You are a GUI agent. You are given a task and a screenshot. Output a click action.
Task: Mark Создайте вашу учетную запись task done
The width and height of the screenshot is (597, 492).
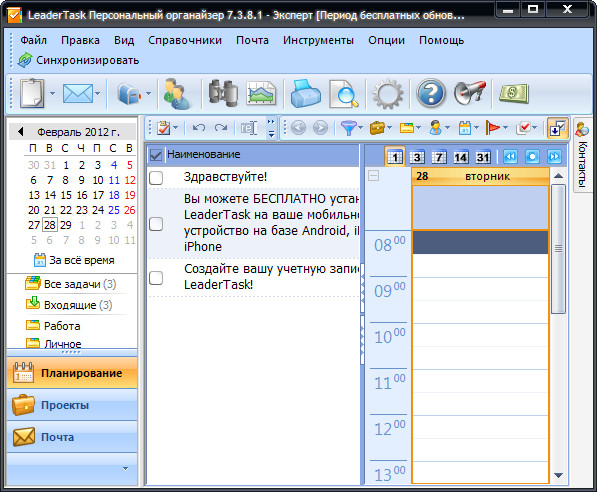coord(156,278)
